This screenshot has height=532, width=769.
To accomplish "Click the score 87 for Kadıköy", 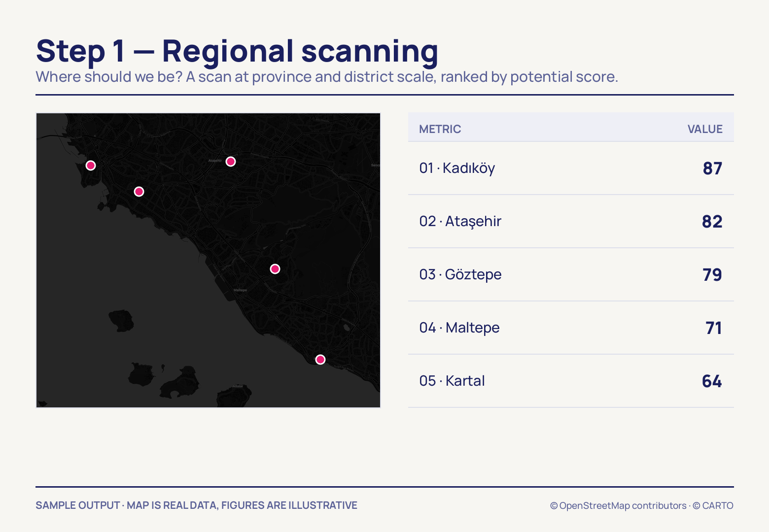I will pos(712,168).
